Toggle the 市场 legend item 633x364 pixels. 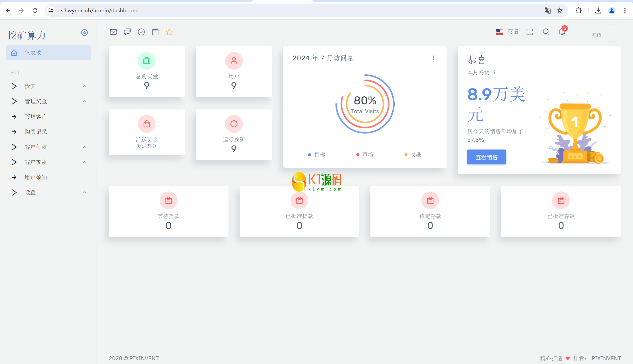point(365,154)
